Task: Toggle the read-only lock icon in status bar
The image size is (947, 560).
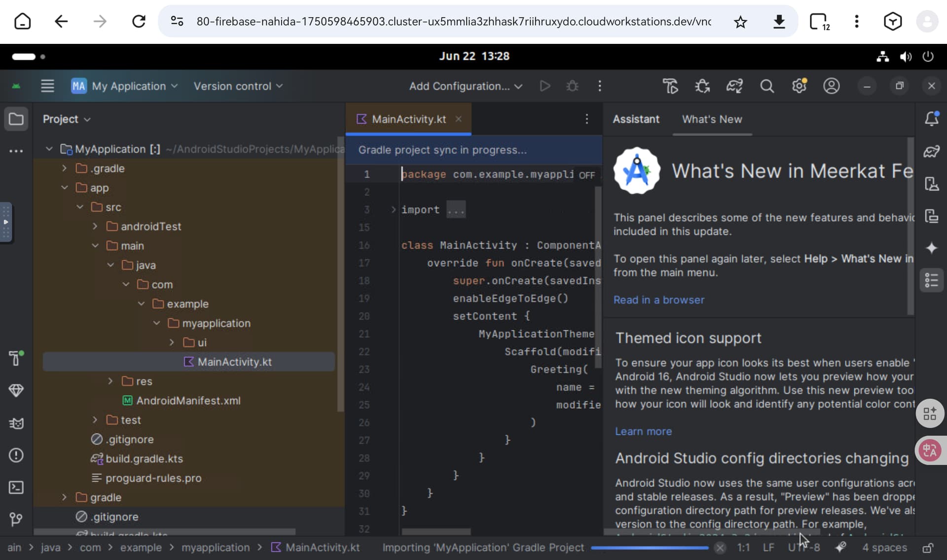Action: [x=928, y=548]
